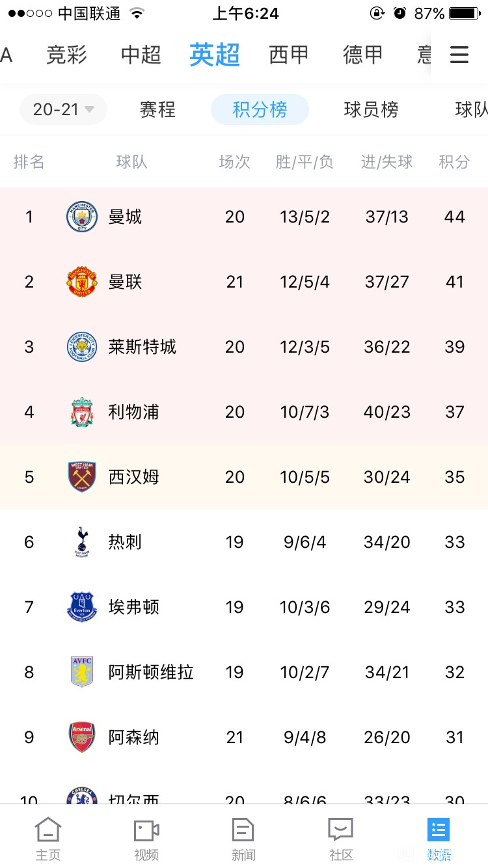The width and height of the screenshot is (488, 868).
Task: Open the hamburger menu icon
Action: pyautogui.click(x=459, y=55)
